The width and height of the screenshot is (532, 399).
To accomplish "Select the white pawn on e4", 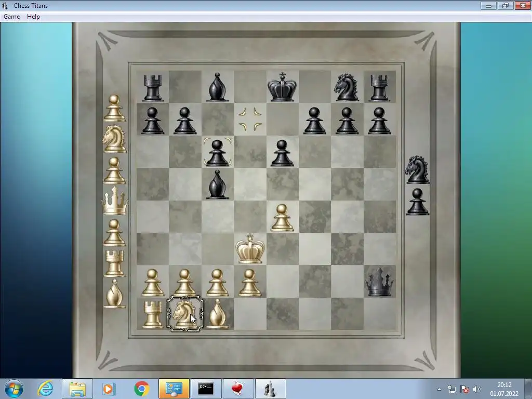I will pos(282,218).
